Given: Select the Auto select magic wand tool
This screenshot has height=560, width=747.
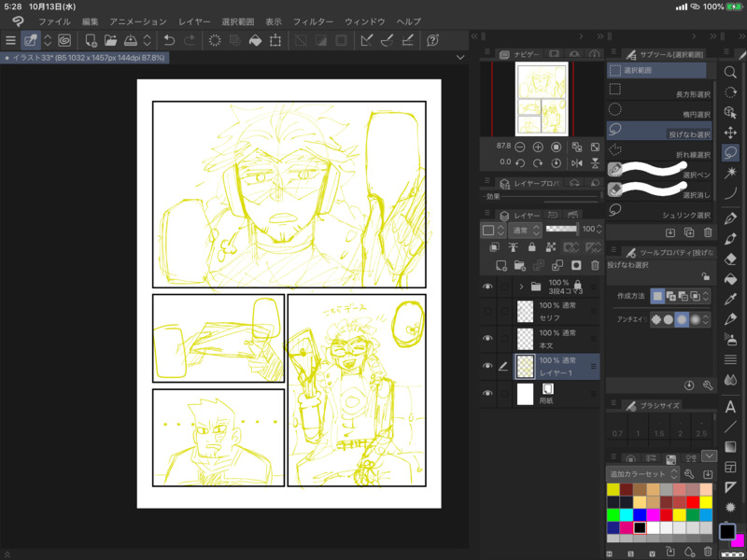Looking at the screenshot, I should coord(730,173).
